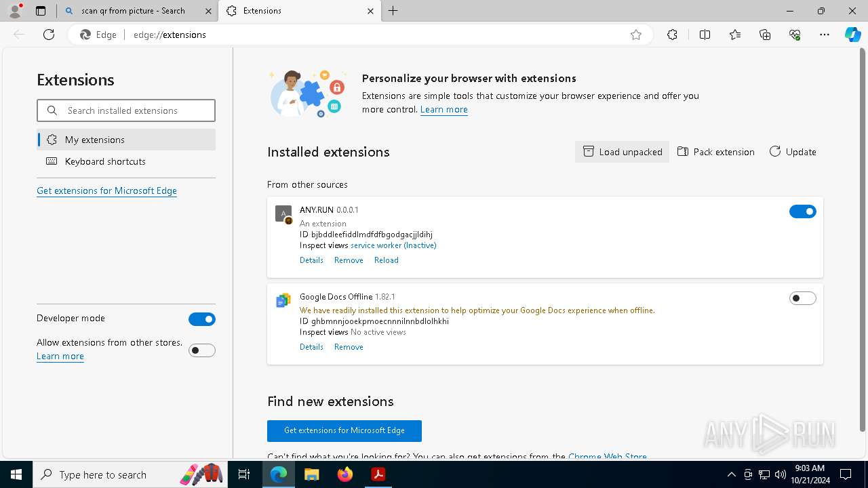Open Learn more link under other stores
The height and width of the screenshot is (488, 868).
60,357
